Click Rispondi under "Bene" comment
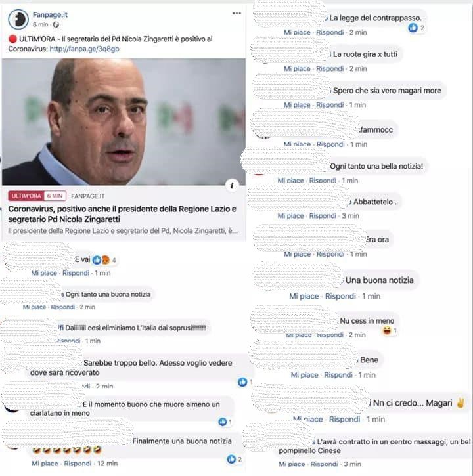This screenshot has width=473, height=476. tap(338, 375)
